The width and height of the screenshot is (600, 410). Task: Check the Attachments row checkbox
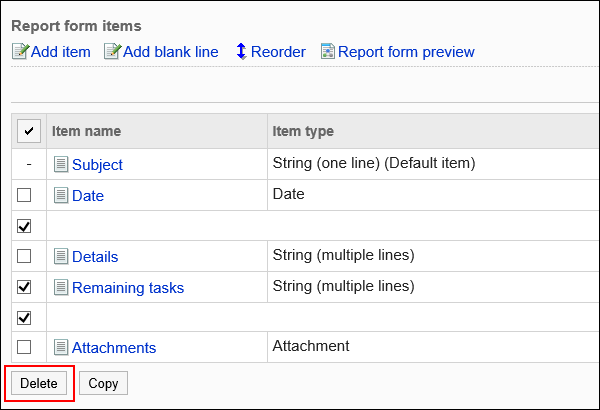[x=24, y=347]
